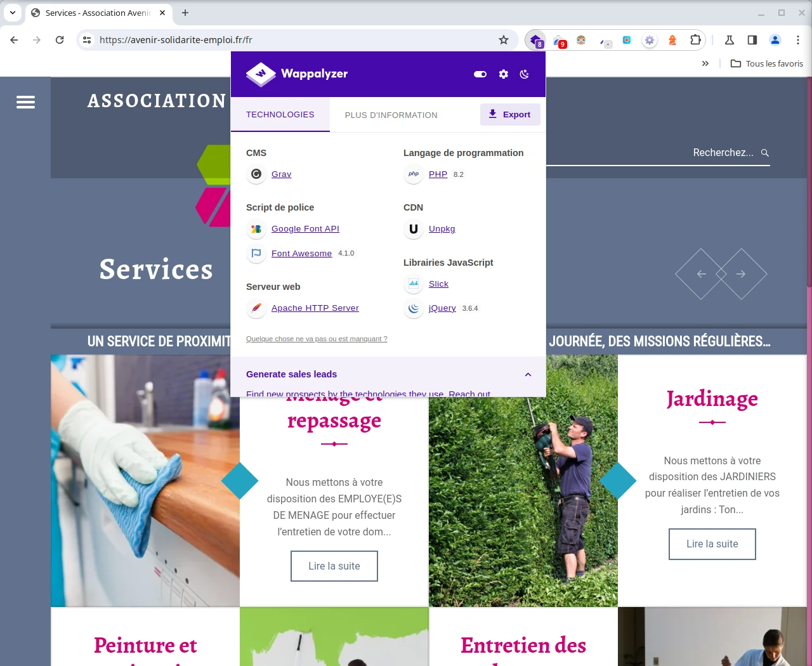The height and width of the screenshot is (666, 812).
Task: Select the TECHNOLOGIES tab
Action: 280,114
